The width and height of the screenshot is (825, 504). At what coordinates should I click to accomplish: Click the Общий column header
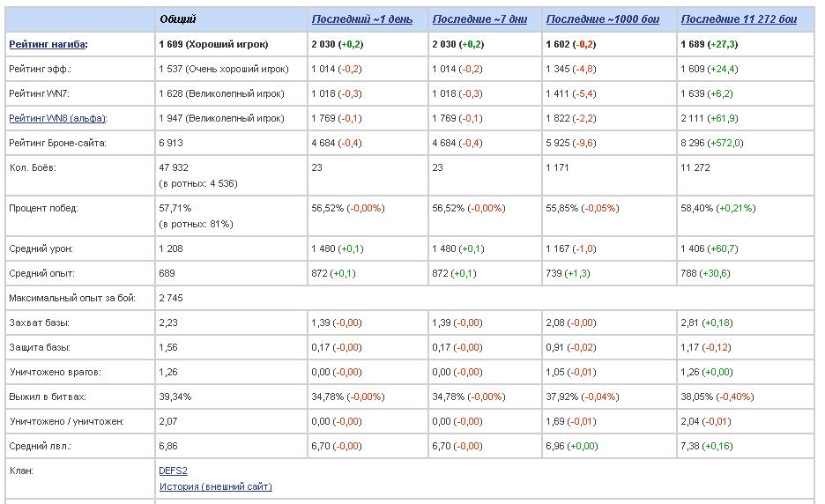click(178, 19)
